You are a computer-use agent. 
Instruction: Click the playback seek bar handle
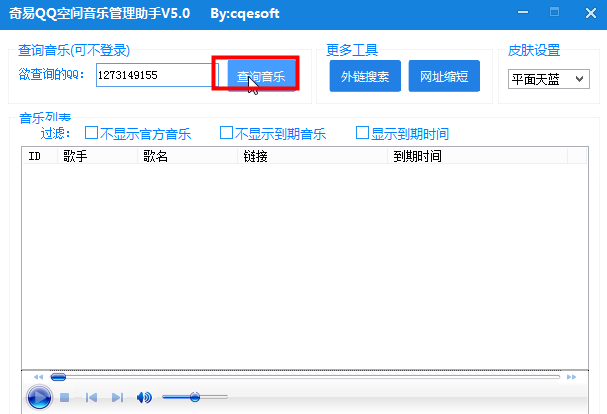[x=58, y=377]
